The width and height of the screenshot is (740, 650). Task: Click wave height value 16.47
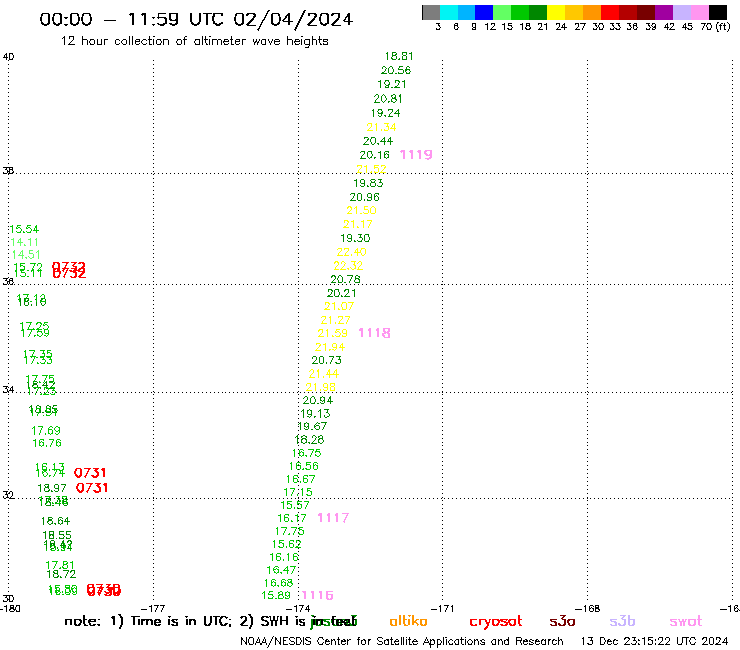click(x=281, y=570)
